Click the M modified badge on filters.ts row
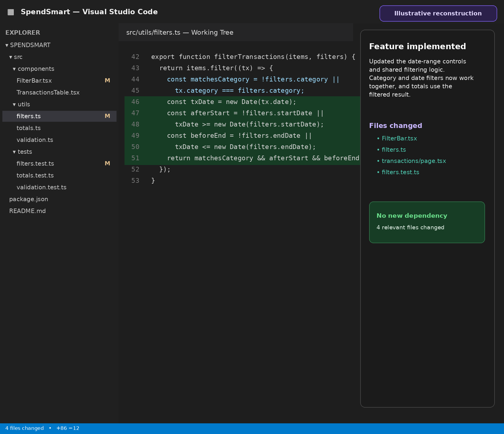 click(107, 116)
